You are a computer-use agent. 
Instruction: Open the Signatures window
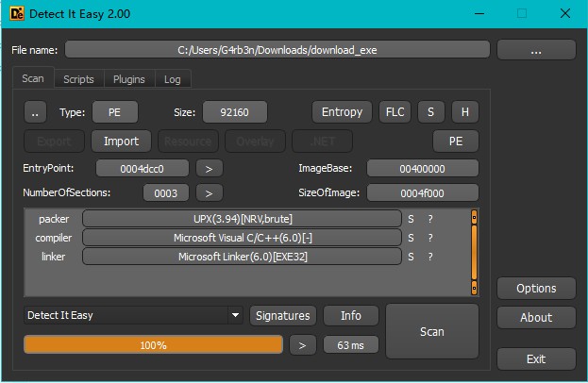click(283, 315)
